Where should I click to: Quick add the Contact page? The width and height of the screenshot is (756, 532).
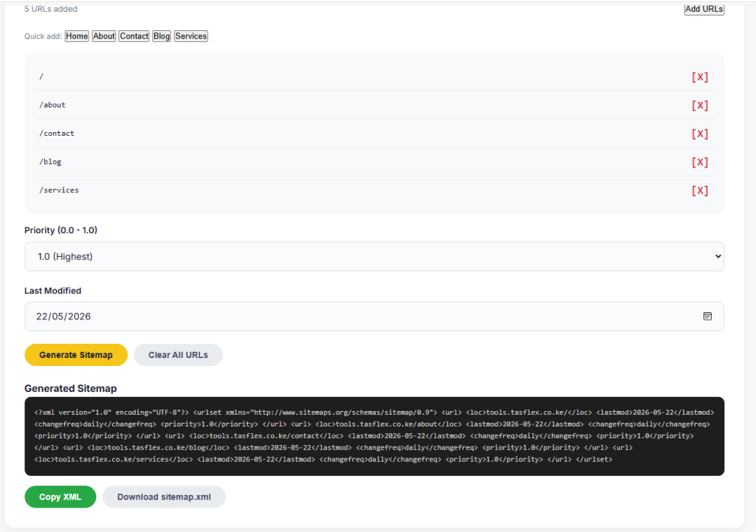click(x=134, y=36)
